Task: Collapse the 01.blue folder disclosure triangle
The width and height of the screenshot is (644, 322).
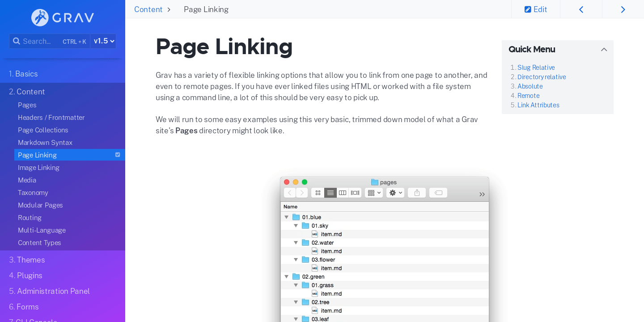Action: coord(287,216)
